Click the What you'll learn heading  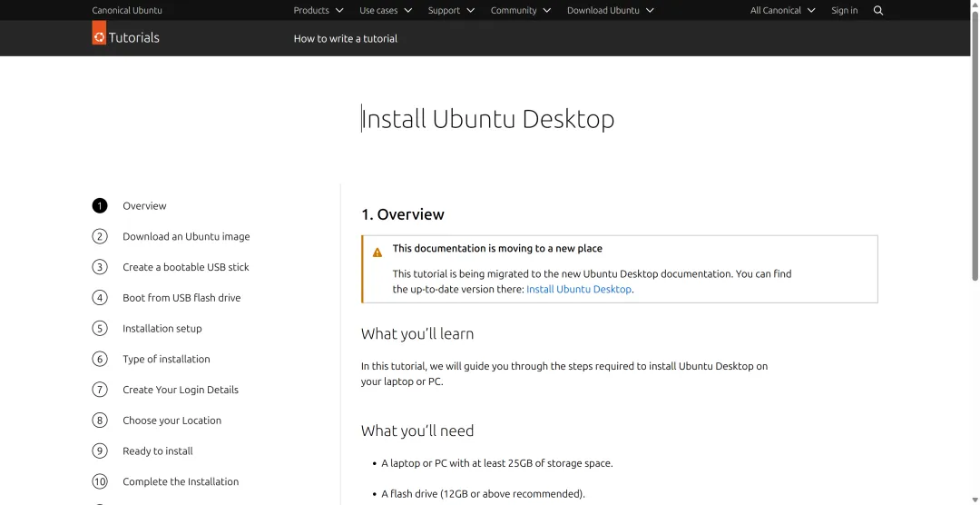(x=417, y=333)
